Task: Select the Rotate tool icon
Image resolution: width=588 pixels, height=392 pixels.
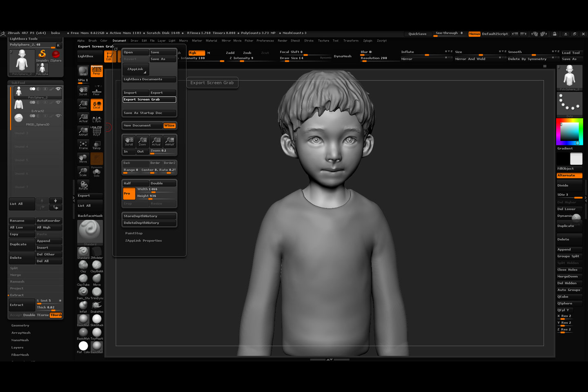Action: [83, 185]
